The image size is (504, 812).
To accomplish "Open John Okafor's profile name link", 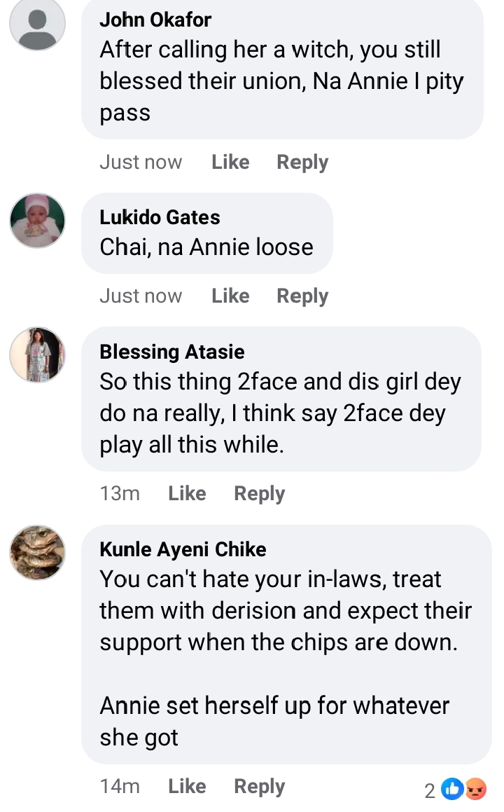I will coord(155,20).
